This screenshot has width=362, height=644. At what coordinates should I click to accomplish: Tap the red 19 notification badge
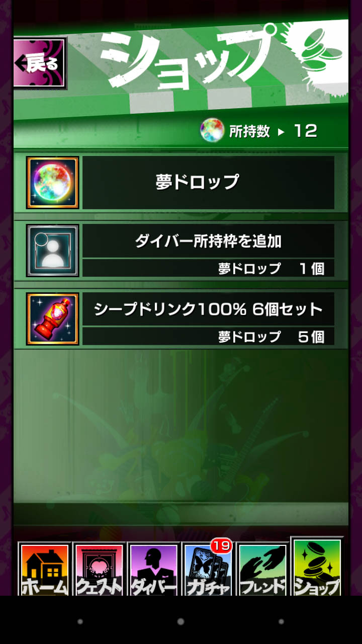click(221, 545)
